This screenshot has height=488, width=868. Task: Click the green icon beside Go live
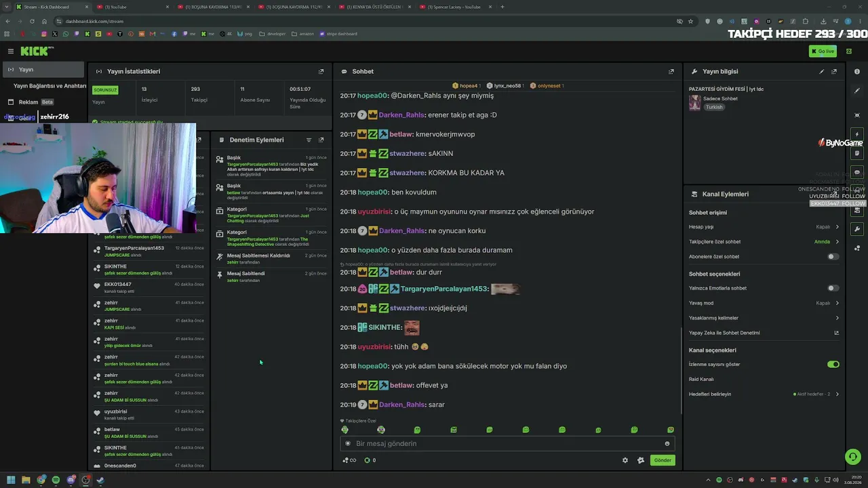click(849, 51)
